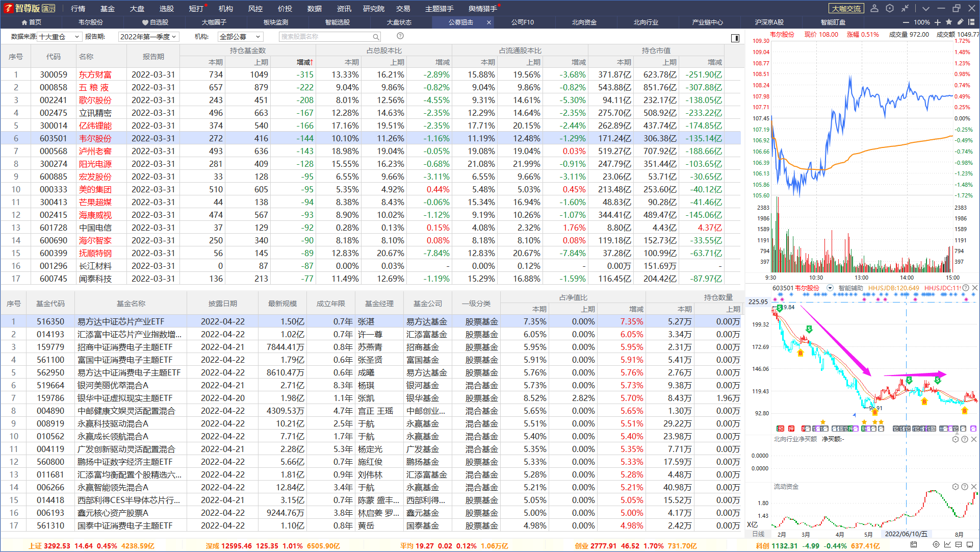Click the calendar icon in the status bar
The image size is (980, 552).
click(x=914, y=545)
